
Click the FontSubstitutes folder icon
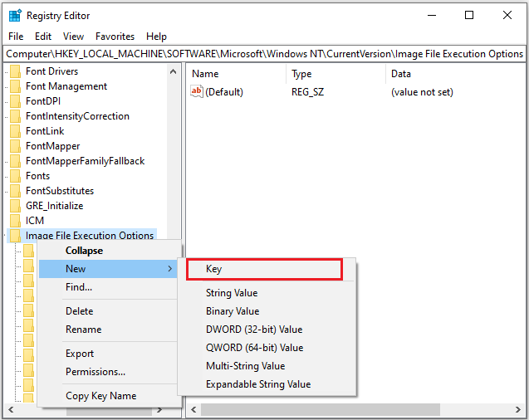[15, 191]
